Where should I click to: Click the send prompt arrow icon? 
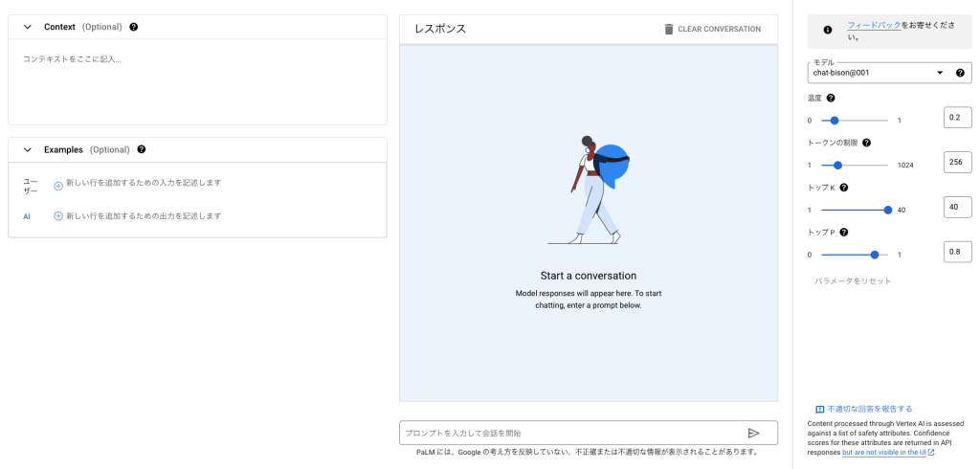point(753,434)
